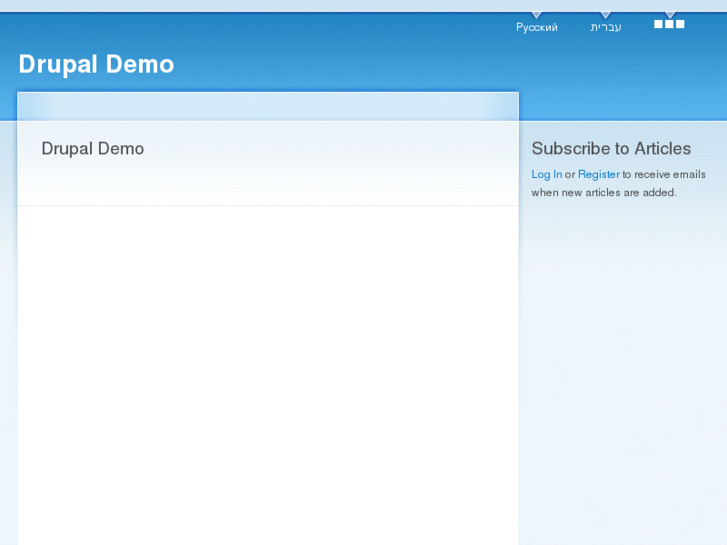727x545 pixels.
Task: Open the Drupal Demo site title
Action: click(96, 64)
